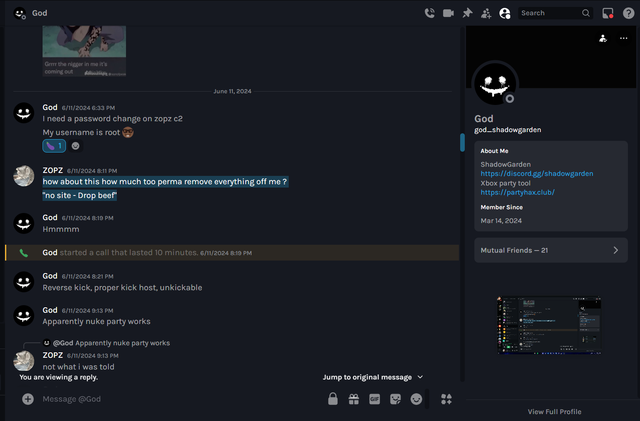The height and width of the screenshot is (421, 640).
Task: Click the God avatar icon in the header
Action: click(20, 13)
